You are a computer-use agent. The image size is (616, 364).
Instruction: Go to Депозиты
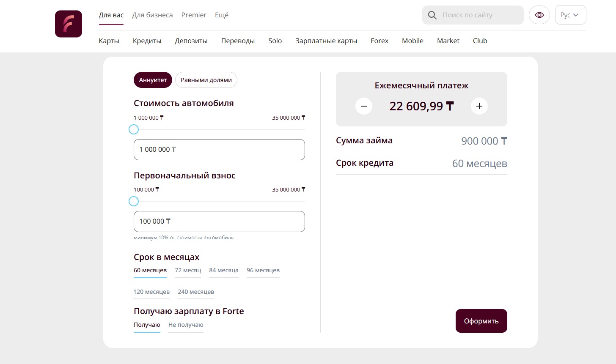click(191, 41)
